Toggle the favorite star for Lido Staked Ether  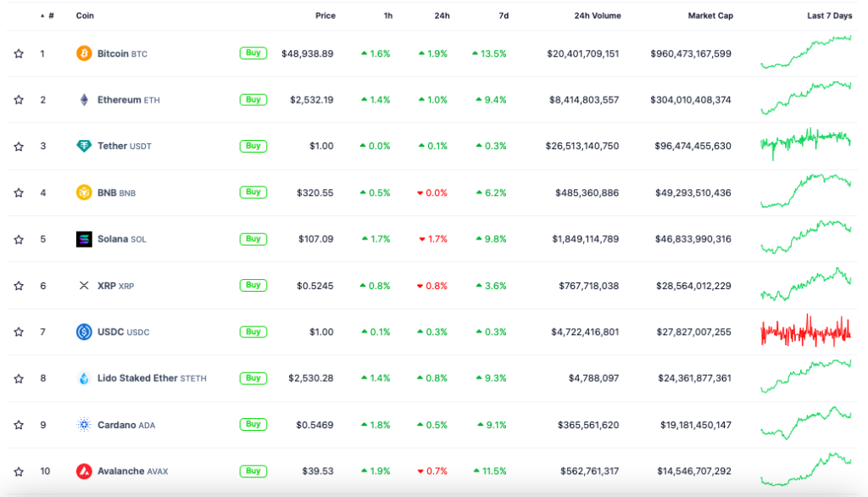pyautogui.click(x=19, y=378)
